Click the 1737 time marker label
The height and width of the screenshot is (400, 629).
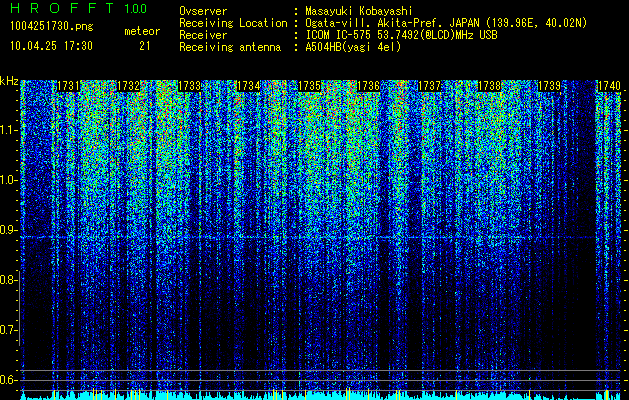click(x=429, y=86)
